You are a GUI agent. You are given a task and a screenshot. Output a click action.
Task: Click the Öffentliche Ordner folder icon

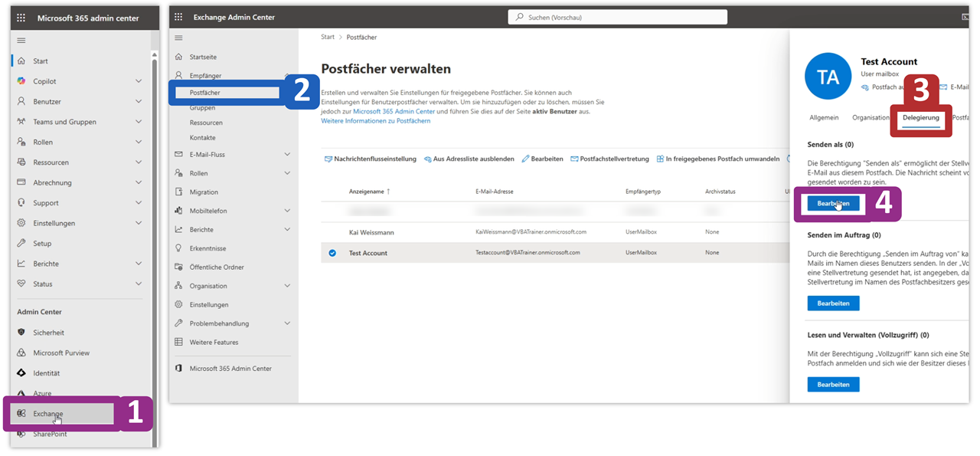[178, 267]
